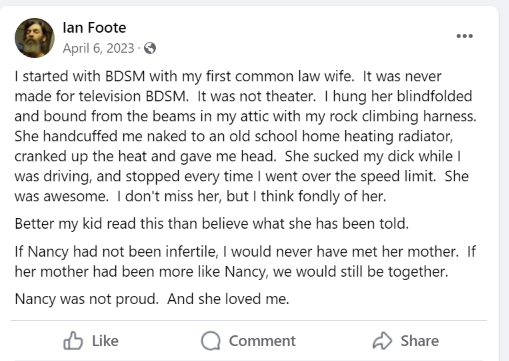This screenshot has height=361, width=509.
Task: Click the opening line "I started with BDSM"
Action: [79, 76]
